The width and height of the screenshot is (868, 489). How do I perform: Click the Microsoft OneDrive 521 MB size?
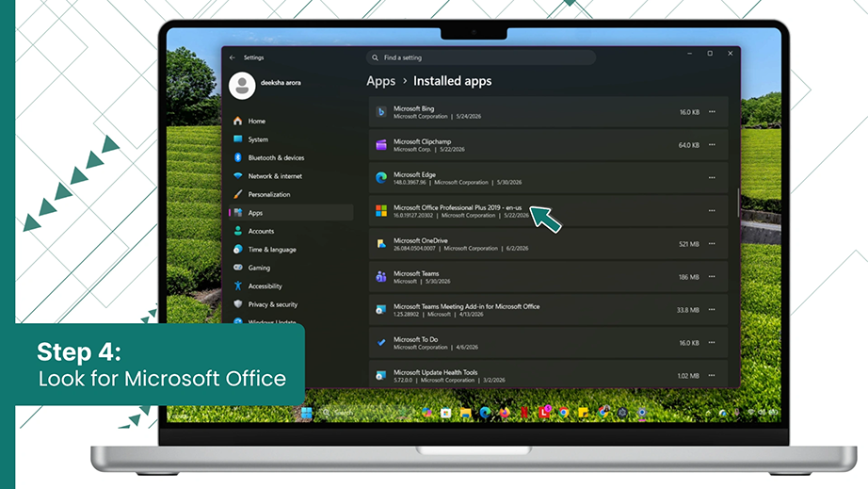point(688,244)
